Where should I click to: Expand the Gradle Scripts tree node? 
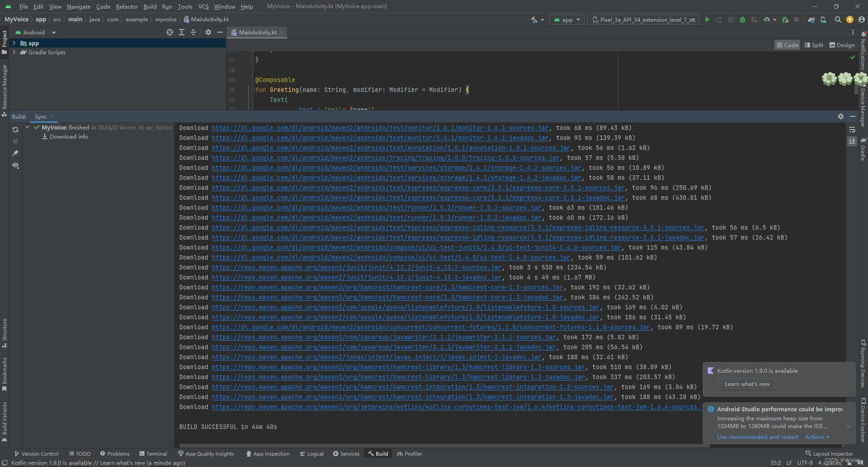14,52
